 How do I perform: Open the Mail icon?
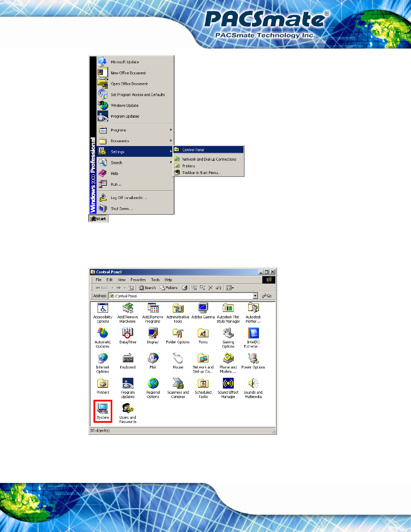153,361
